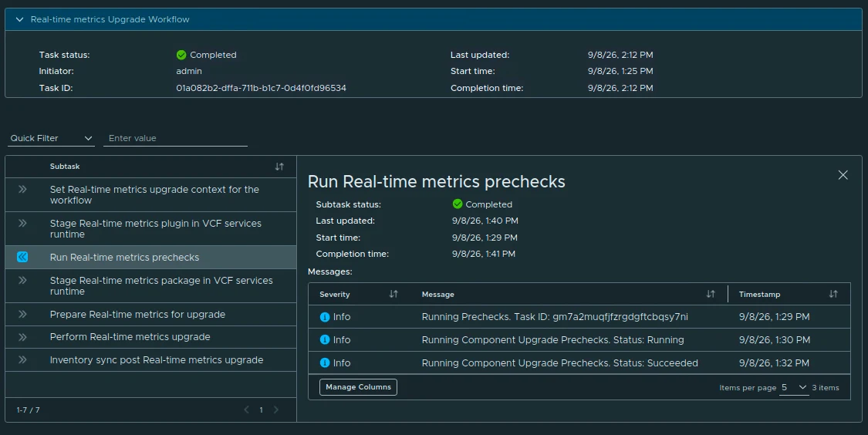Sort messages by Timestamp
Image resolution: width=868 pixels, height=435 pixels.
pos(833,294)
